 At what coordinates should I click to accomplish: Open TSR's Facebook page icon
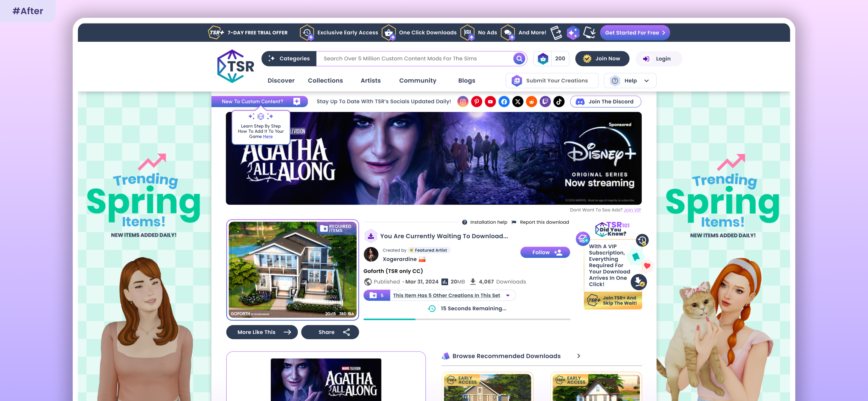coord(504,102)
